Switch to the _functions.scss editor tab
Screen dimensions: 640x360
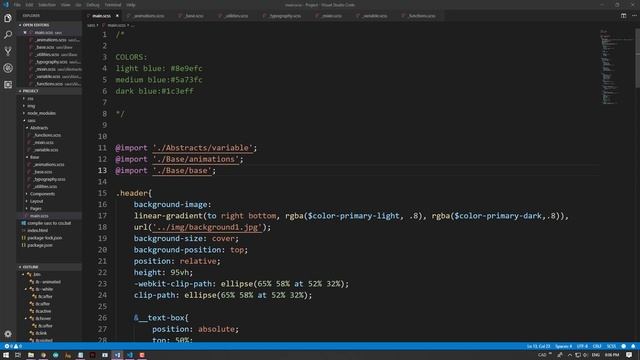tap(421, 16)
